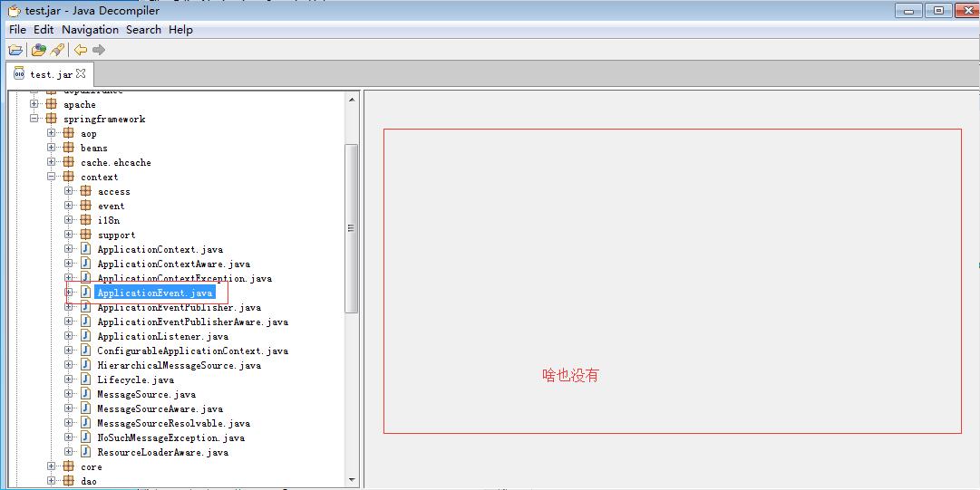Expand the apache package node
Screen dimensions: 980x490
click(x=34, y=104)
